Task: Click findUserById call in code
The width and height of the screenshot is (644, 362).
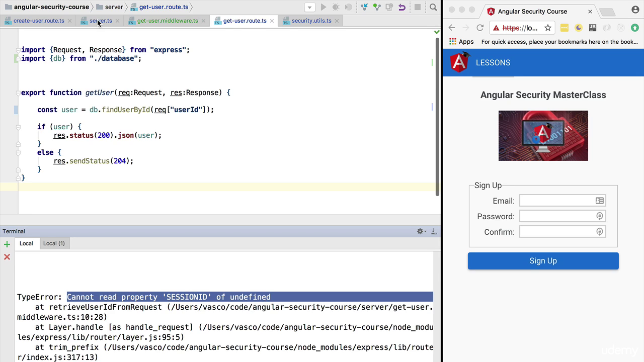Action: (126, 110)
